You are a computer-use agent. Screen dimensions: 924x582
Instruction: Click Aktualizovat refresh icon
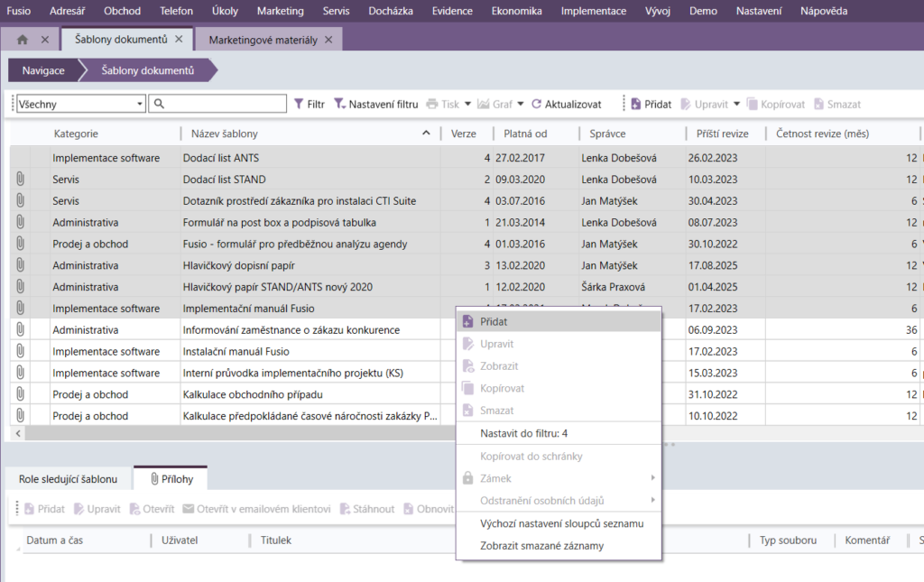tap(536, 104)
